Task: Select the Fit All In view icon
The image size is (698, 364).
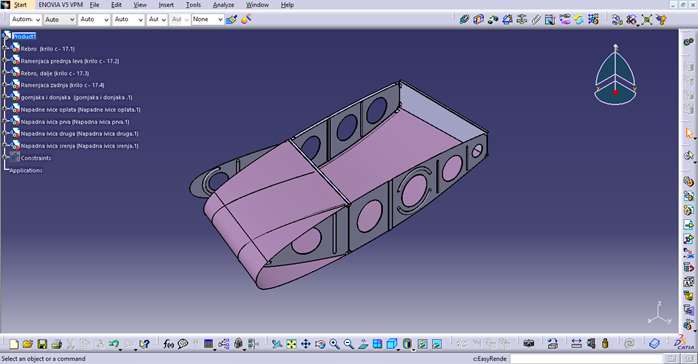Action: pyautogui.click(x=291, y=344)
